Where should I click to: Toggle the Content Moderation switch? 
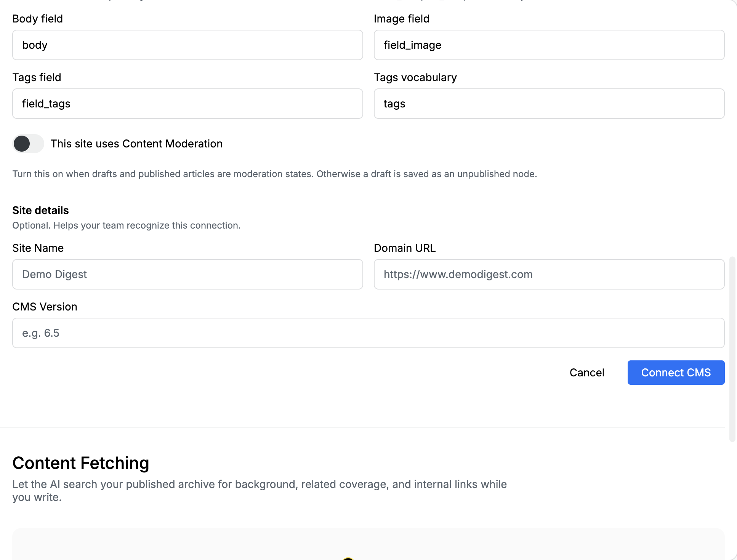pyautogui.click(x=28, y=144)
